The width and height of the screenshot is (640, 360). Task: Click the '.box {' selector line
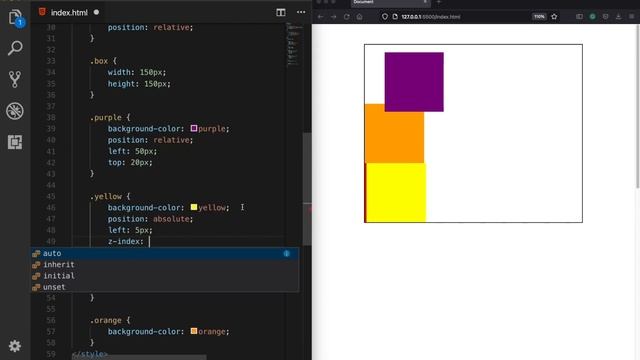click(103, 61)
